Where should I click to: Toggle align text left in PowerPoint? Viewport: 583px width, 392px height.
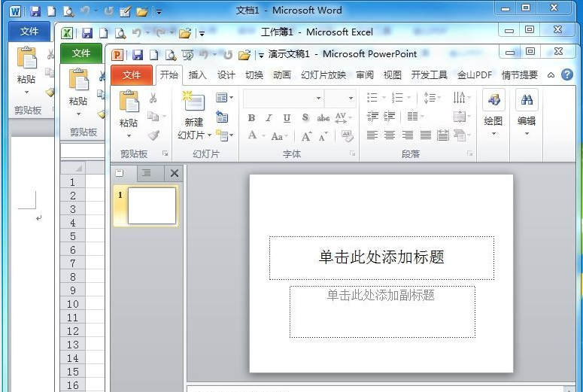pos(372,135)
